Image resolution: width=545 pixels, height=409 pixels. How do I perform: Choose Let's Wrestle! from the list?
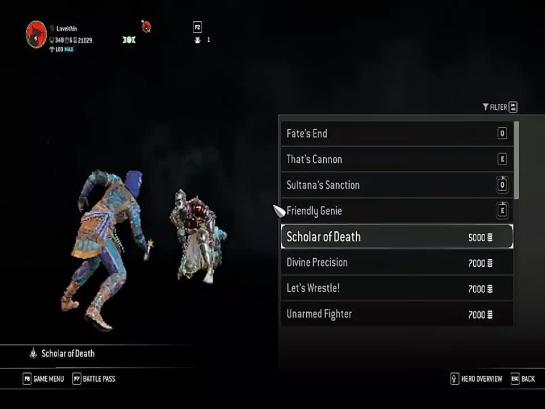click(x=397, y=288)
